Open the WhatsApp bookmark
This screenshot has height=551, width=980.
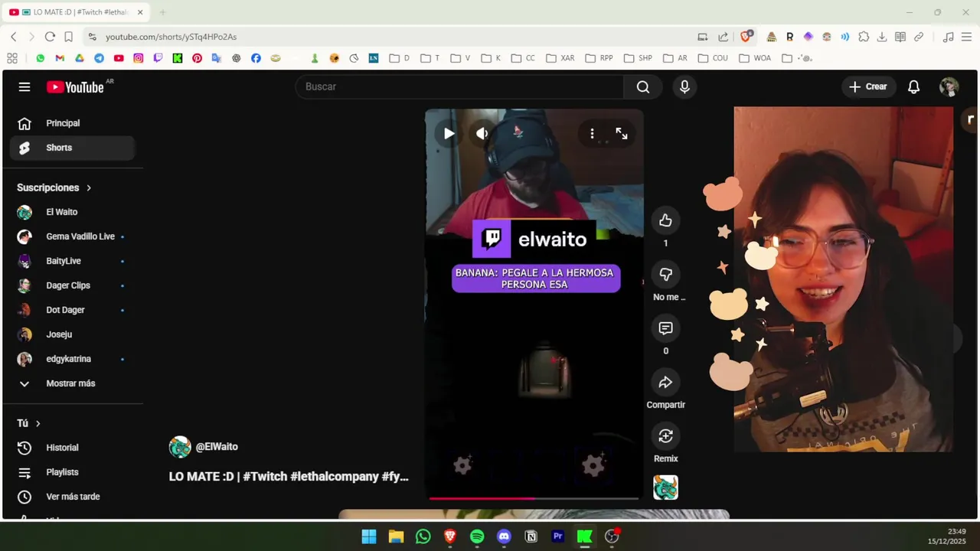click(40, 58)
